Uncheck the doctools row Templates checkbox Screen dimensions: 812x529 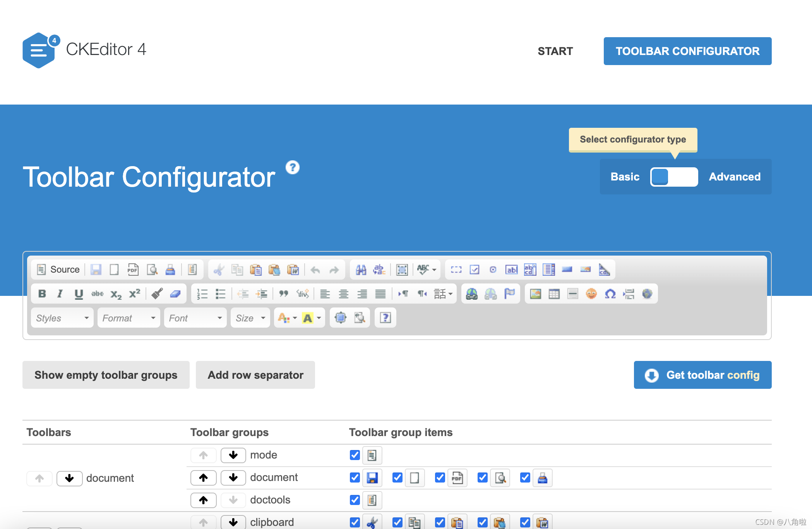click(355, 500)
